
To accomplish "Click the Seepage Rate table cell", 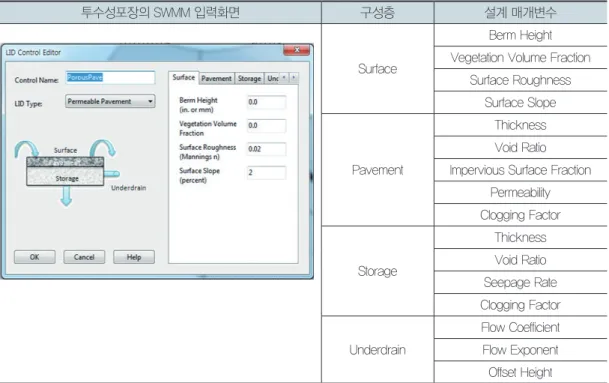I will coord(520,282).
